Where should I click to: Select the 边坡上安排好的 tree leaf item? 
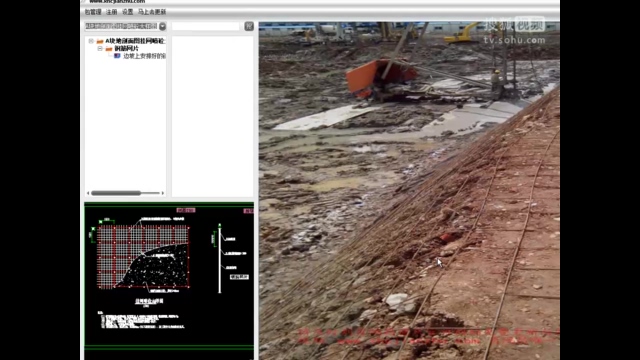[x=144, y=56]
